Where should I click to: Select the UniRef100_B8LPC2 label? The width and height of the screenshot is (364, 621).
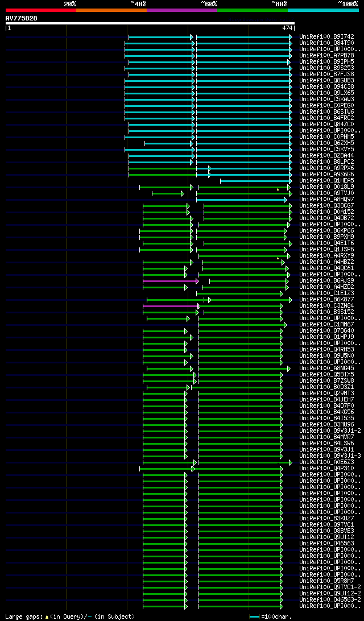[327, 162]
